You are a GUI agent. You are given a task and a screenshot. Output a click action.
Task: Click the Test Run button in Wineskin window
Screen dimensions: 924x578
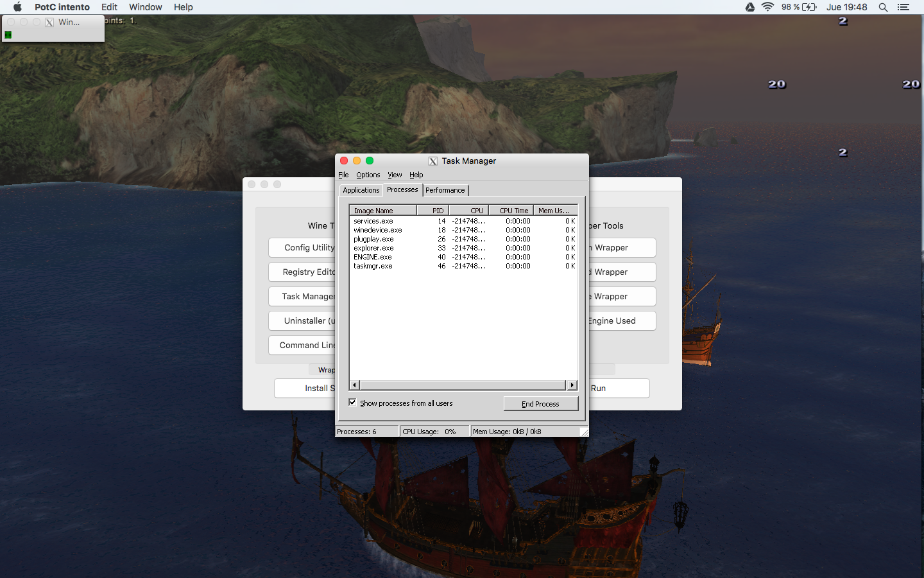619,388
